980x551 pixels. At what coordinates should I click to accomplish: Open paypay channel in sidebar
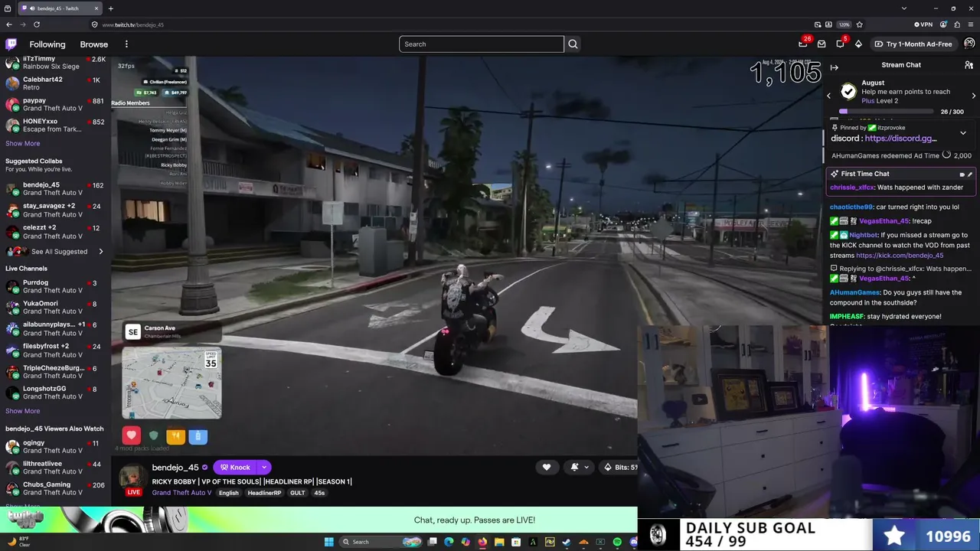(54, 104)
